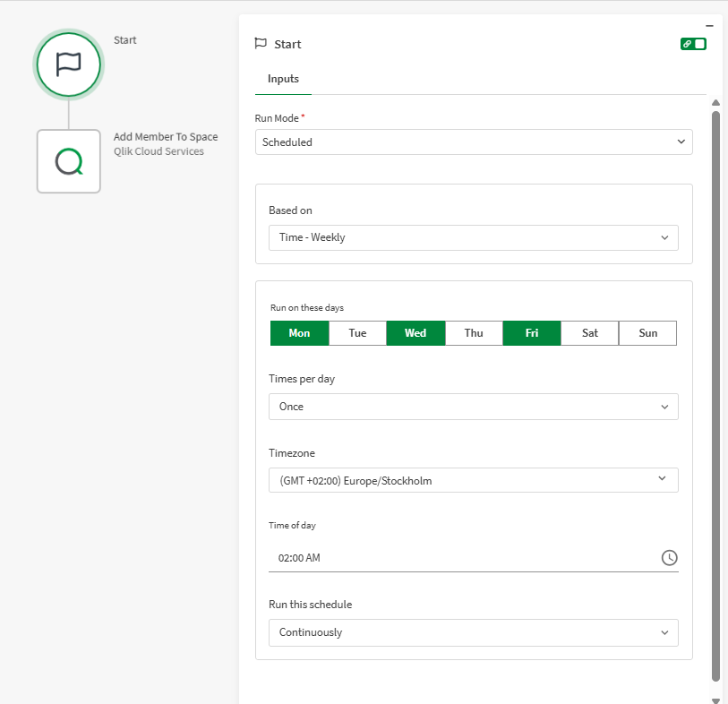Click the panel vertical scrollbar thumb
The width and height of the screenshot is (728, 704).
pos(715,396)
